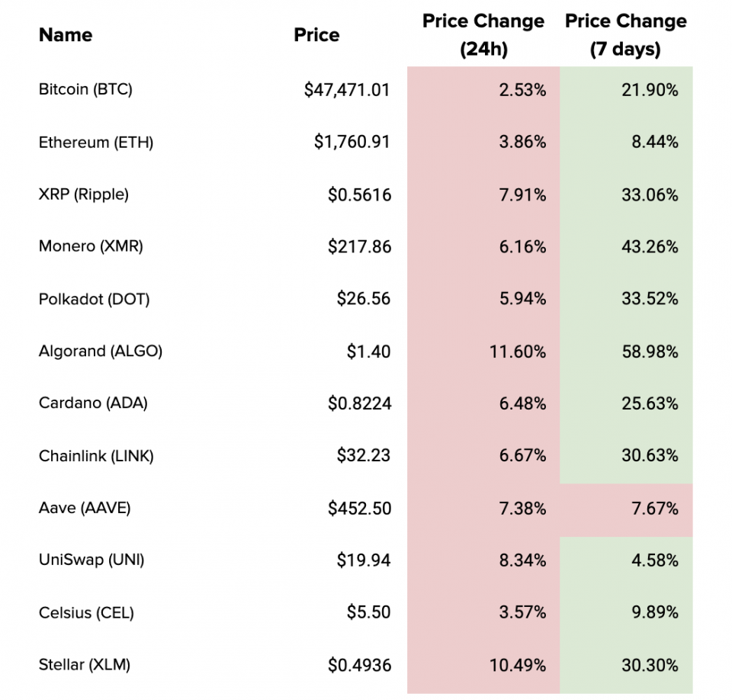The image size is (732, 700).
Task: Select Polkadot (DOT) name cell
Action: [94, 299]
